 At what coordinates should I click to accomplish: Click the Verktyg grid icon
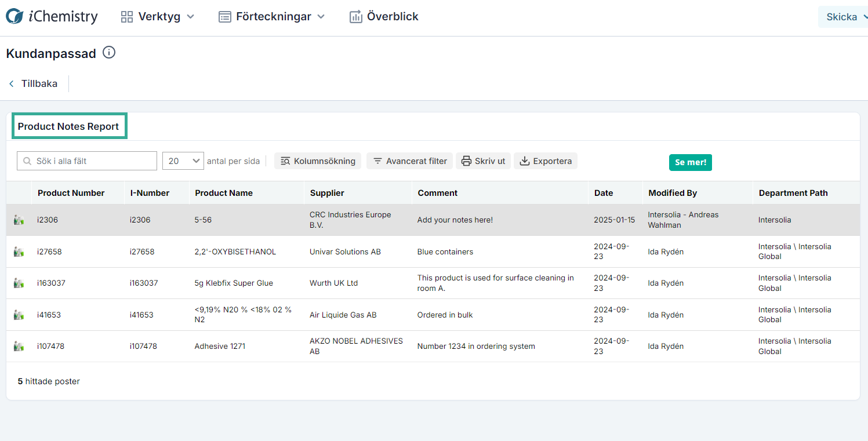point(127,17)
